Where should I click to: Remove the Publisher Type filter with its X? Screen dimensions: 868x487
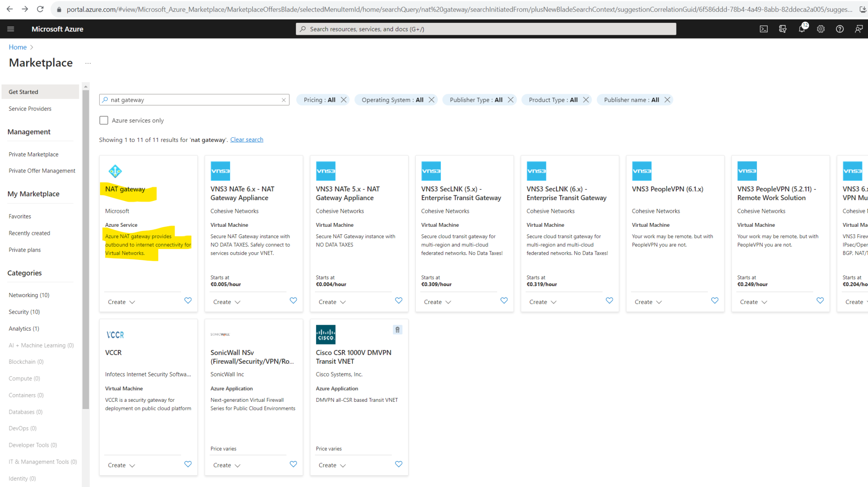click(x=511, y=100)
